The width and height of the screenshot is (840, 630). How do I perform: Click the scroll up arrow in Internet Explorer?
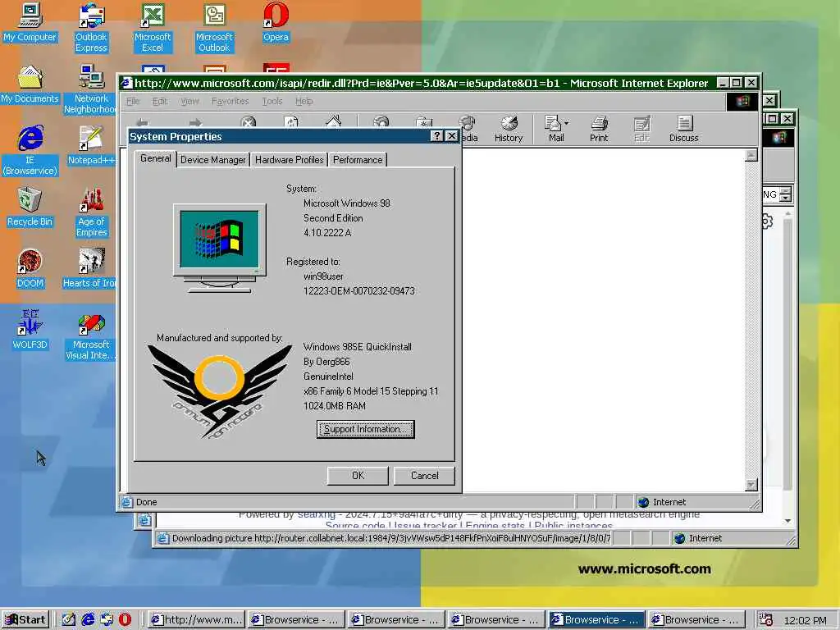pyautogui.click(x=751, y=155)
